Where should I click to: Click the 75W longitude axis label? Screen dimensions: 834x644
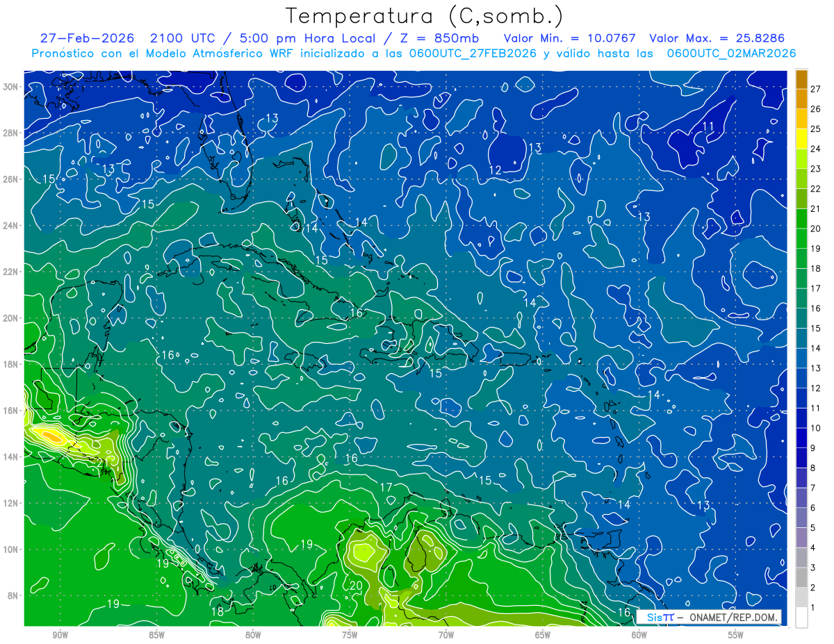(x=350, y=635)
